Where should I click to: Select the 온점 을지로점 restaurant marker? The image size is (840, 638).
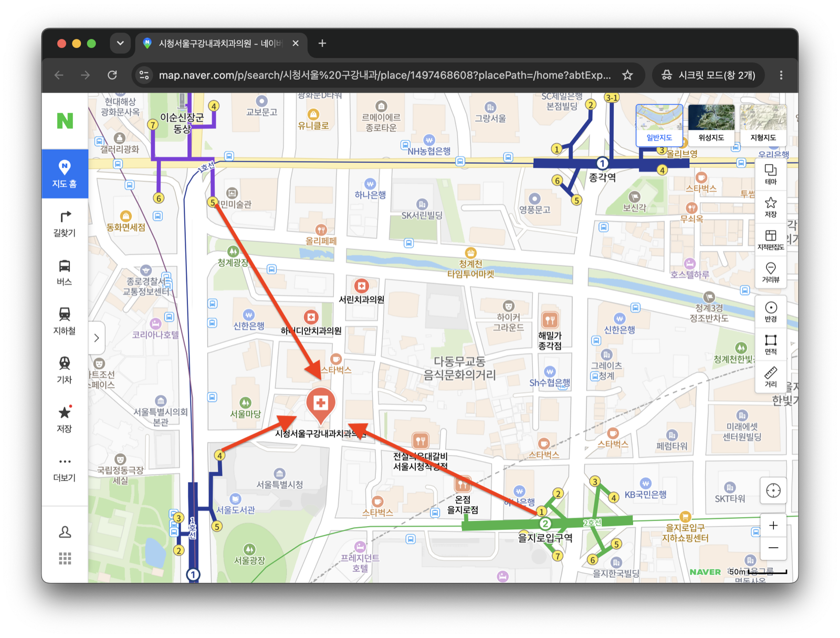click(x=463, y=484)
